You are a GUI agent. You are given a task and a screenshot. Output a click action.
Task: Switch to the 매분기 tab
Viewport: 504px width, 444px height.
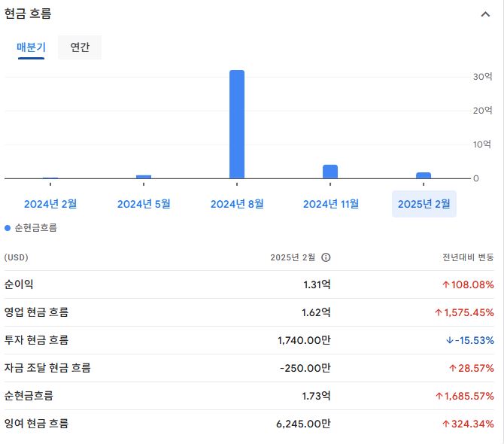pyautogui.click(x=31, y=47)
